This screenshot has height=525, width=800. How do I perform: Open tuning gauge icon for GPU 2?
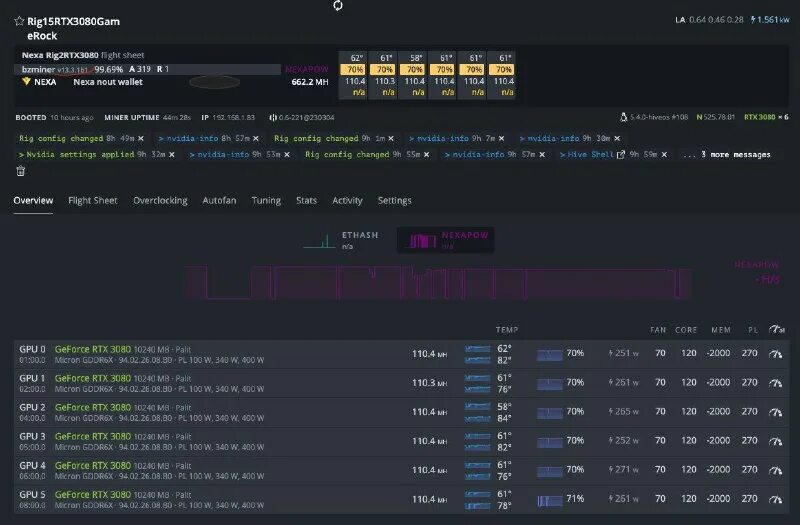point(776,412)
